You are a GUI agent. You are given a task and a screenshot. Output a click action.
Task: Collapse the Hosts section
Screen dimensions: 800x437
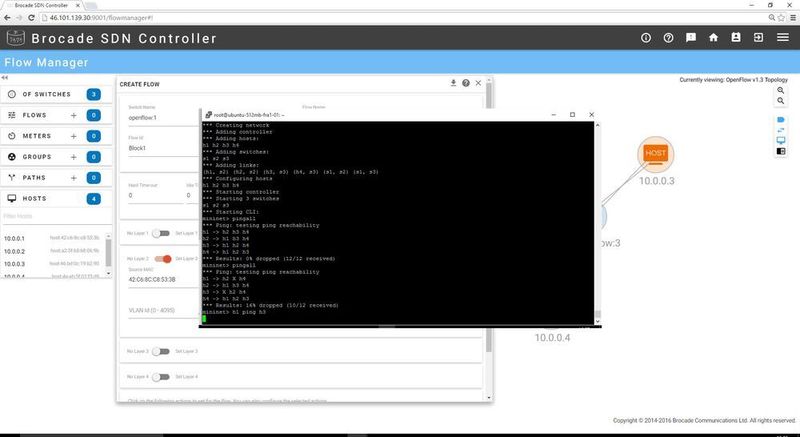coord(34,199)
